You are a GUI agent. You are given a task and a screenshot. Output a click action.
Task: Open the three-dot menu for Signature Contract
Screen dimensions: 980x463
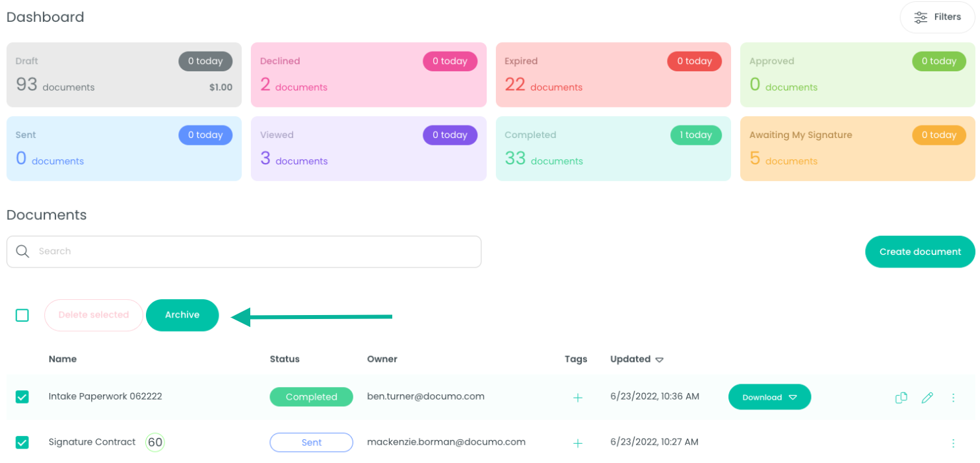coord(953,443)
